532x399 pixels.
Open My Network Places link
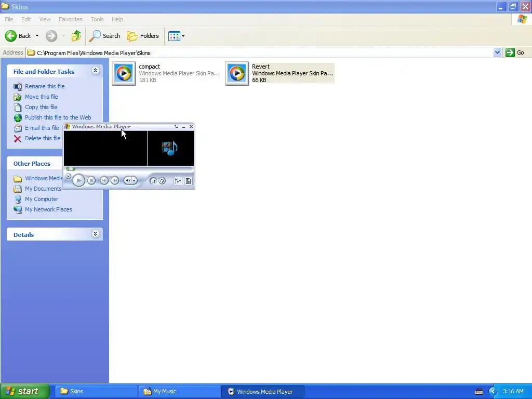pyautogui.click(x=48, y=209)
